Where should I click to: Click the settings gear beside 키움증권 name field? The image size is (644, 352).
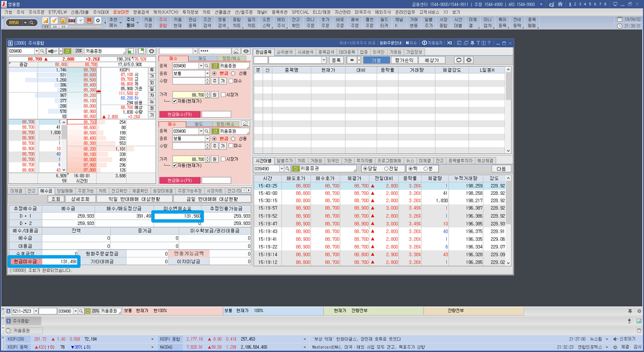point(151,51)
